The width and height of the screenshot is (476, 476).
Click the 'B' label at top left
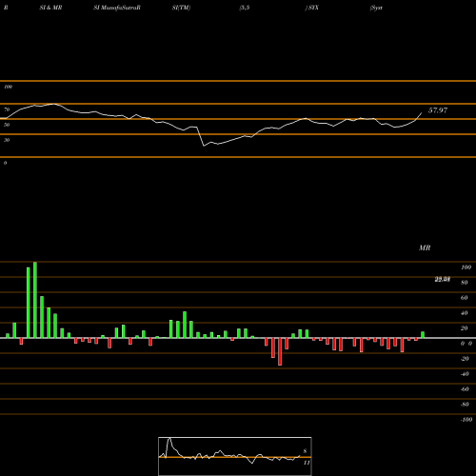[6, 8]
